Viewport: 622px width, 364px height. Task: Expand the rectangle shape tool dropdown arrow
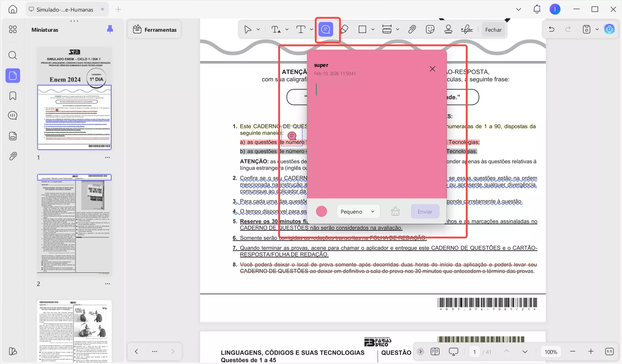373,30
